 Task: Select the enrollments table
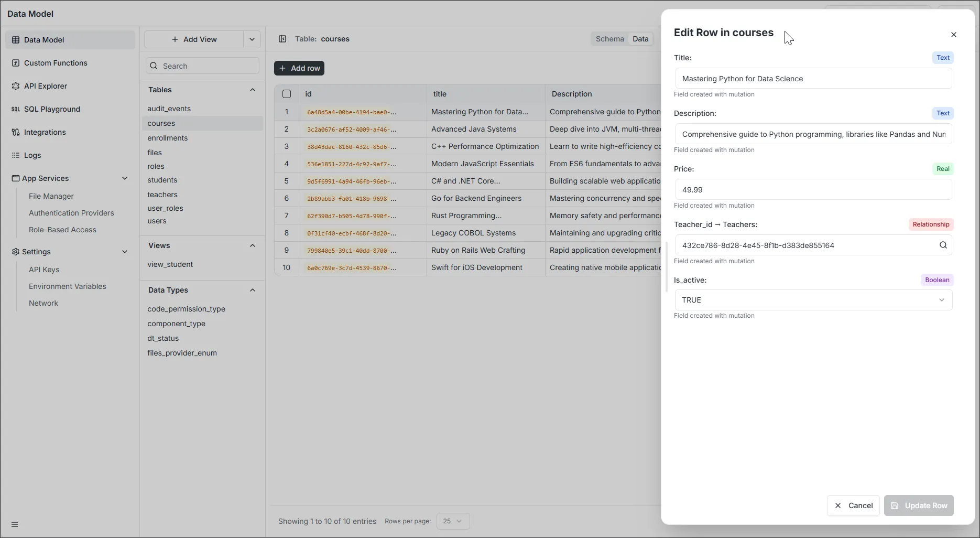click(x=167, y=138)
